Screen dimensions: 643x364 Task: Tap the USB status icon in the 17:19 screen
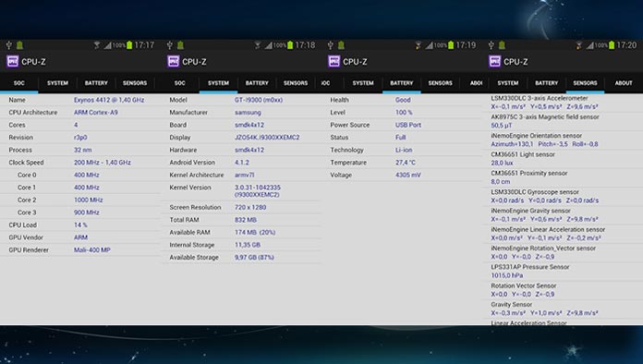331,45
